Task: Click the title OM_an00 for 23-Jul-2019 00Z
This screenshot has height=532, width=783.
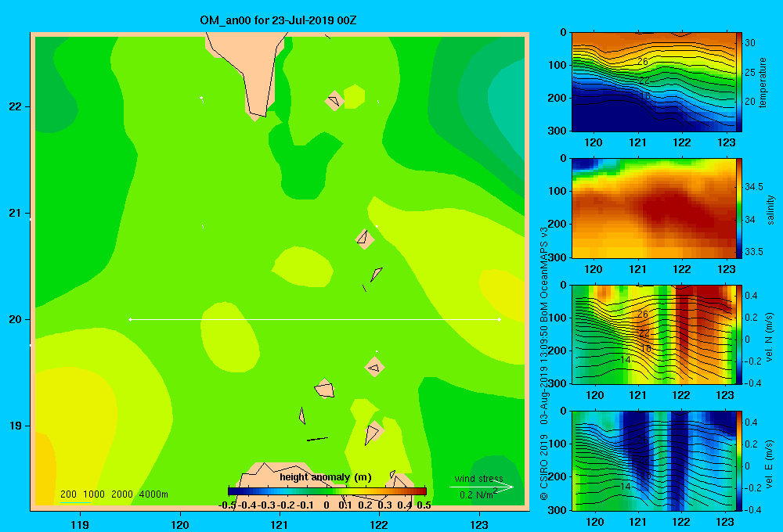Action: 278,20
